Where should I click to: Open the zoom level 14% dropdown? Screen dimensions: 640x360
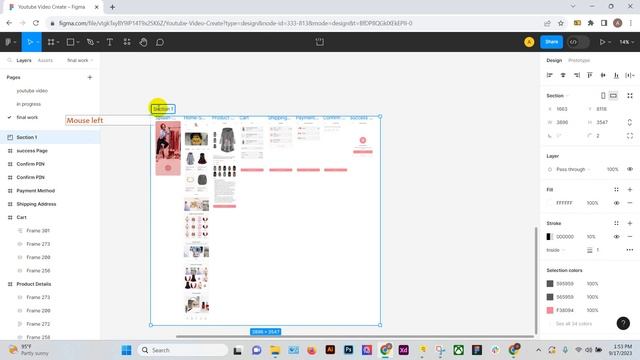tap(627, 42)
